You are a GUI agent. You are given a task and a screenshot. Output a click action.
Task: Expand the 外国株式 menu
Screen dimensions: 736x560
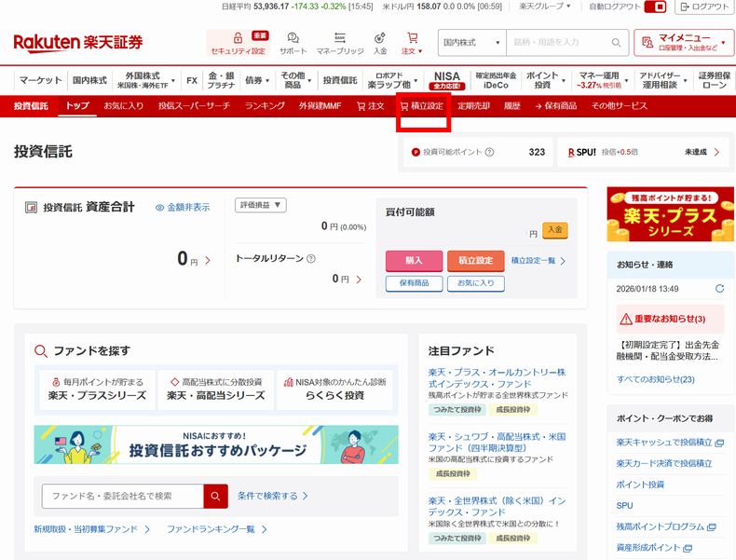coord(145,80)
